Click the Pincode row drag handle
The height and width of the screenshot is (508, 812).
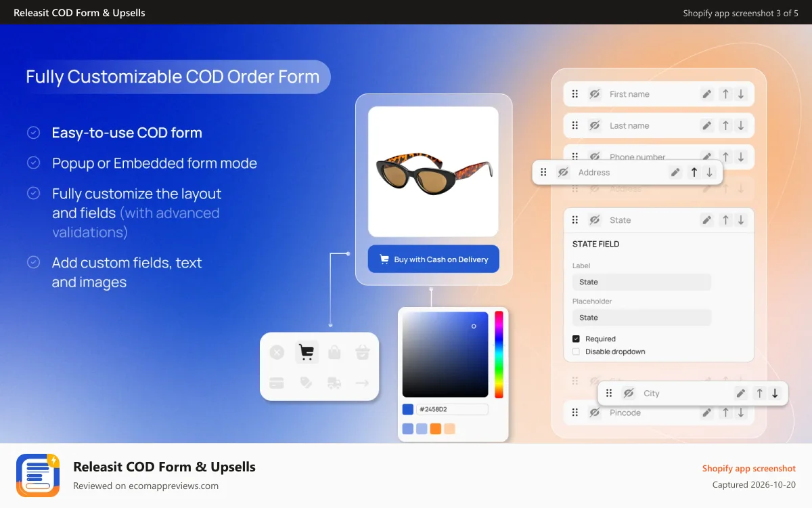(575, 412)
